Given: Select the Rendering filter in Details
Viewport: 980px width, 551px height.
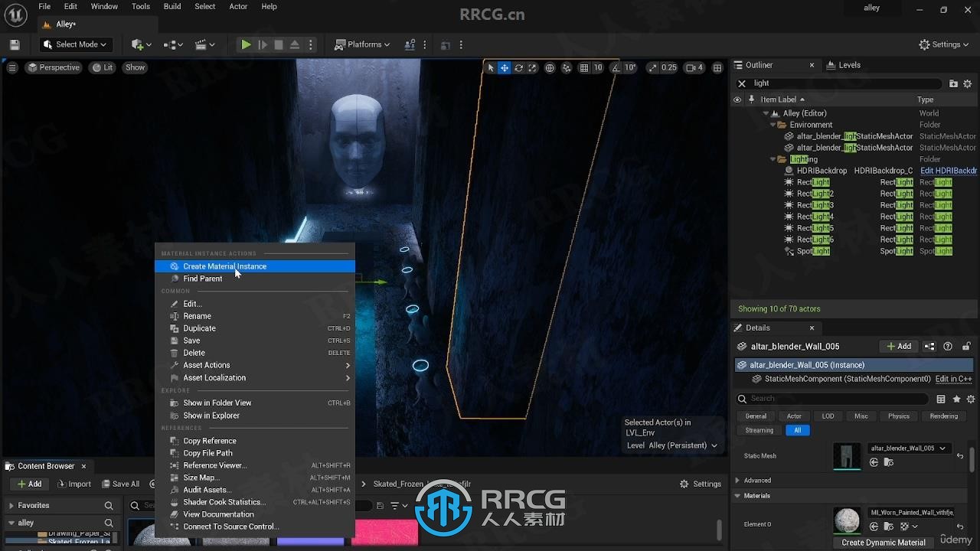Looking at the screenshot, I should coord(944,416).
